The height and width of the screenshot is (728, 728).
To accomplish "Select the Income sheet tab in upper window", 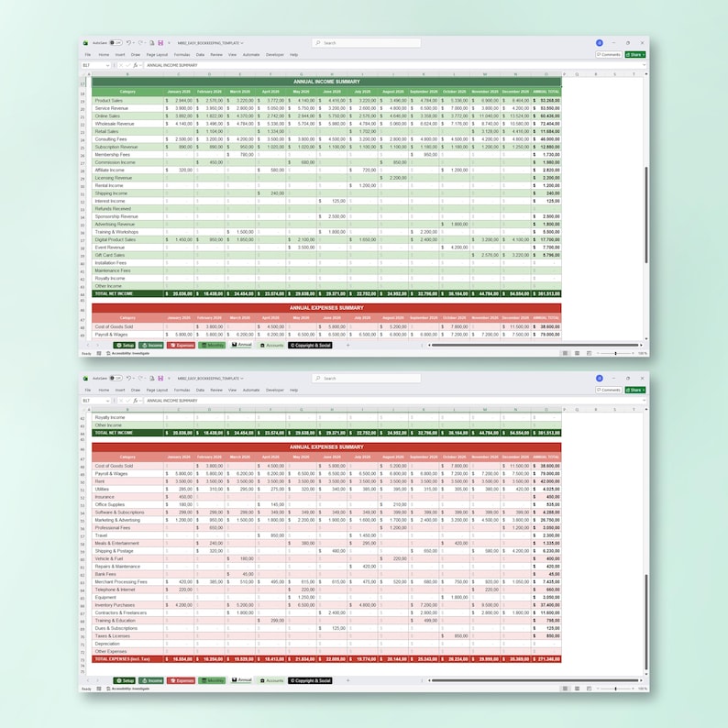I will coord(151,345).
